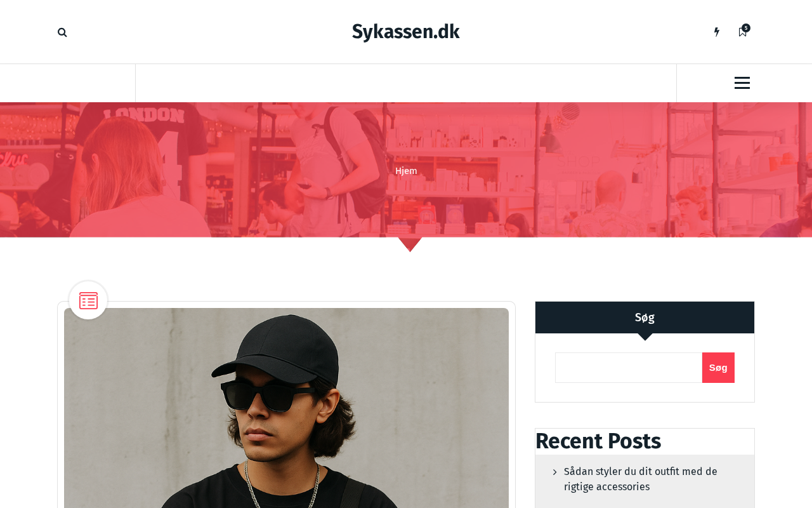Image resolution: width=812 pixels, height=508 pixels.
Task: Click the empty navigation bar center area
Action: 406,83
